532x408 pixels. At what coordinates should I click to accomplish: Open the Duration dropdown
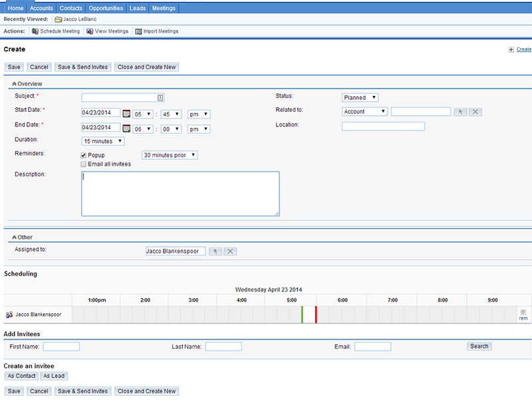pos(103,141)
